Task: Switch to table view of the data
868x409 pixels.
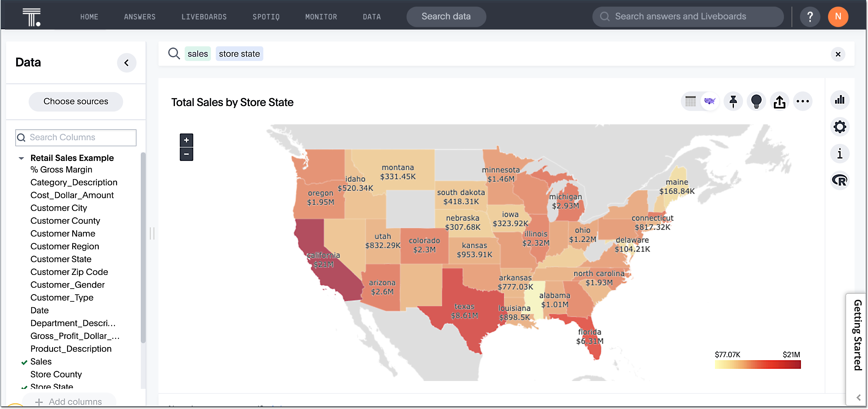Action: pyautogui.click(x=690, y=101)
